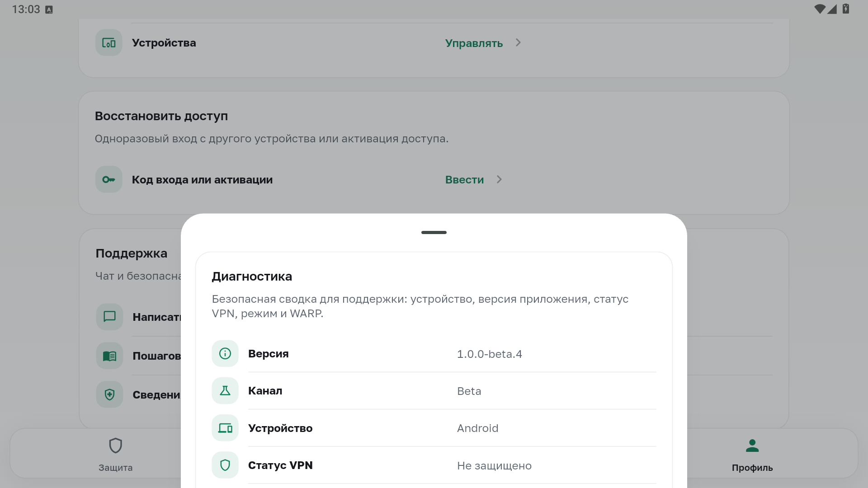Switch to the Защита tab
The image size is (868, 488).
pos(116,454)
